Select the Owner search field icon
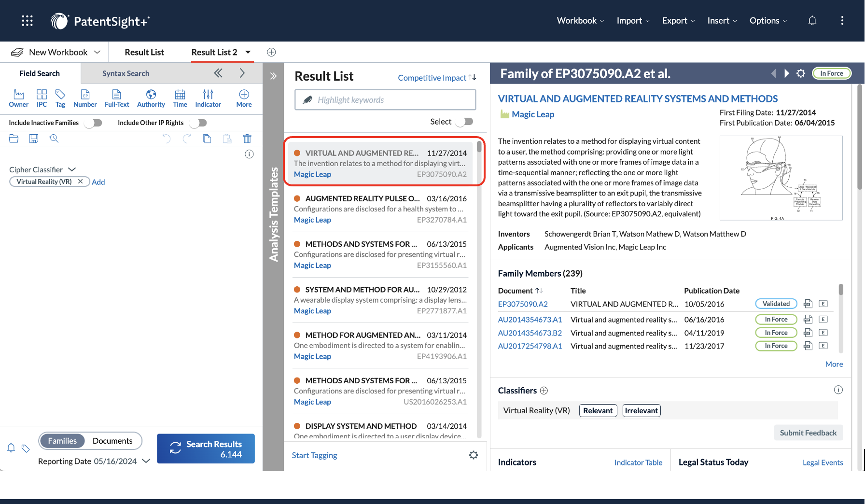This screenshot has height=504, width=865. coord(19,98)
